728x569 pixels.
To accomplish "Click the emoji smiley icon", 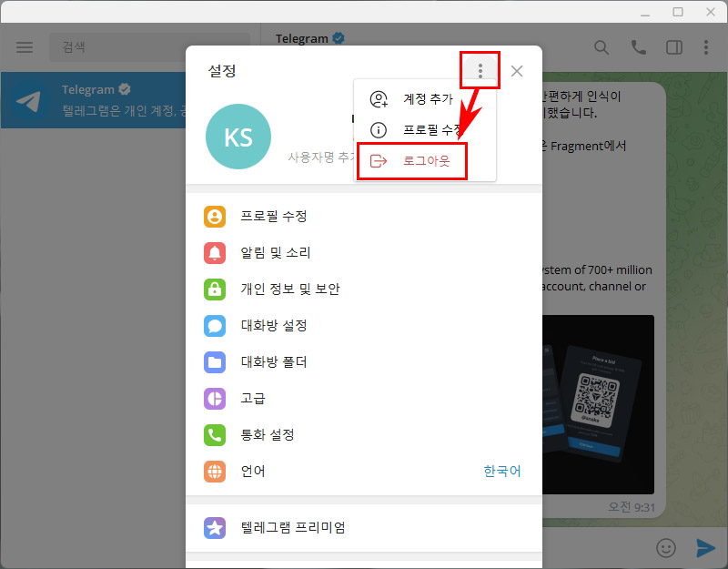I will pos(666,548).
